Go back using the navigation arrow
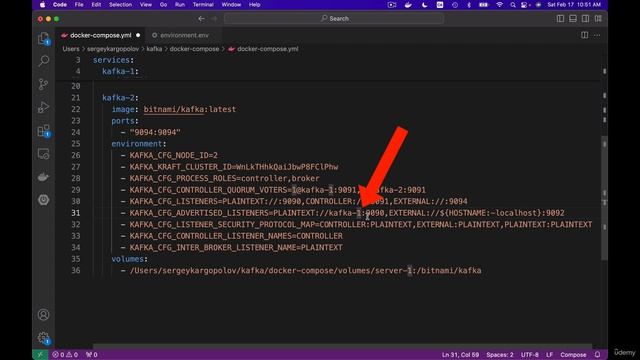Image resolution: width=640 pixels, height=360 pixels. click(201, 18)
